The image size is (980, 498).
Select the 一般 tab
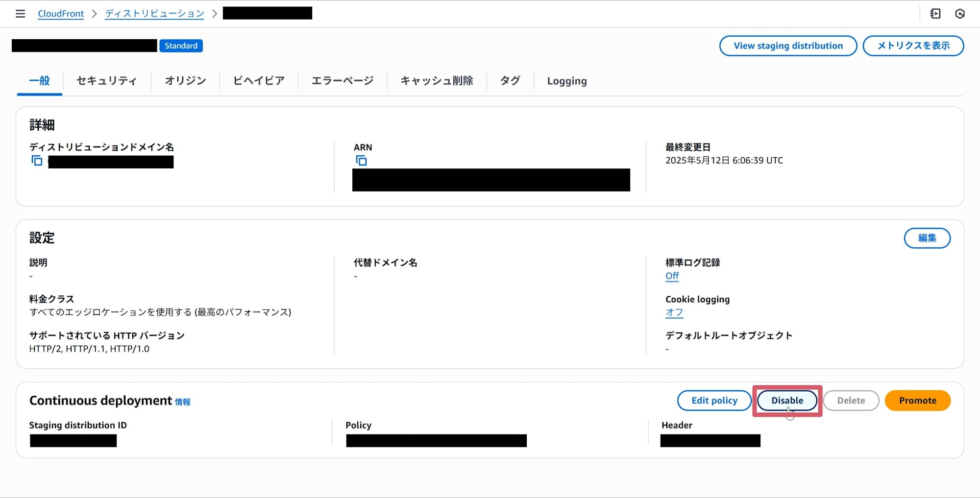tap(39, 81)
